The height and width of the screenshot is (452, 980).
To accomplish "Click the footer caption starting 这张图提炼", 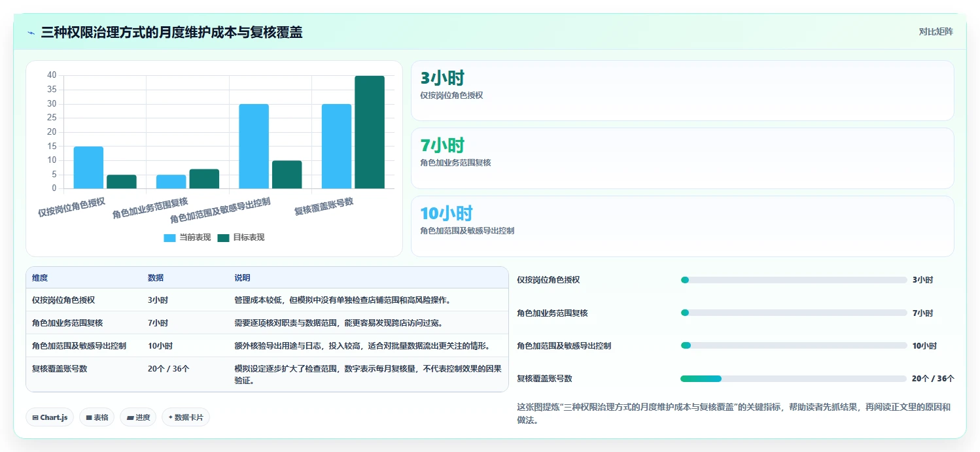I will [733, 414].
